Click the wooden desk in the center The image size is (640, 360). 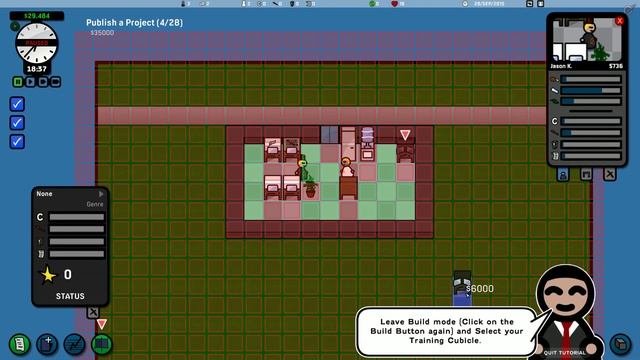348,188
